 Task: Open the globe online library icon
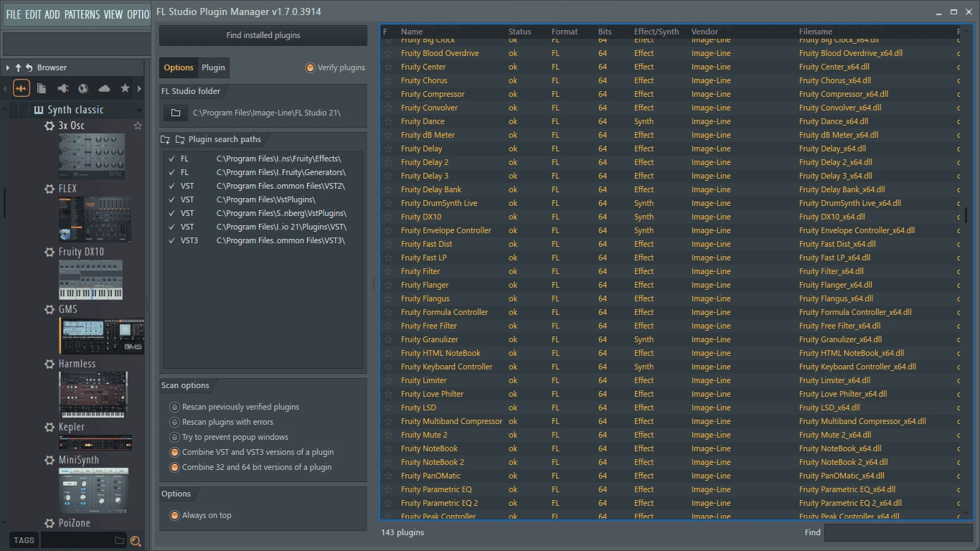[x=83, y=88]
